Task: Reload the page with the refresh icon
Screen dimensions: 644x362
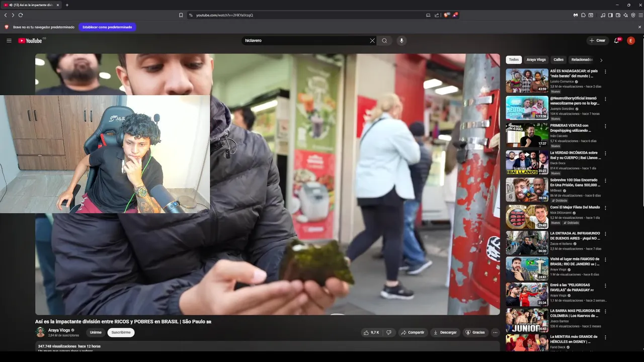Action: point(21,15)
